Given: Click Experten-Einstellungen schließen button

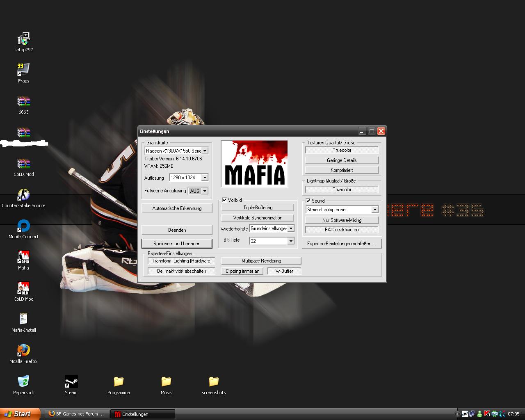Looking at the screenshot, I should [342, 244].
